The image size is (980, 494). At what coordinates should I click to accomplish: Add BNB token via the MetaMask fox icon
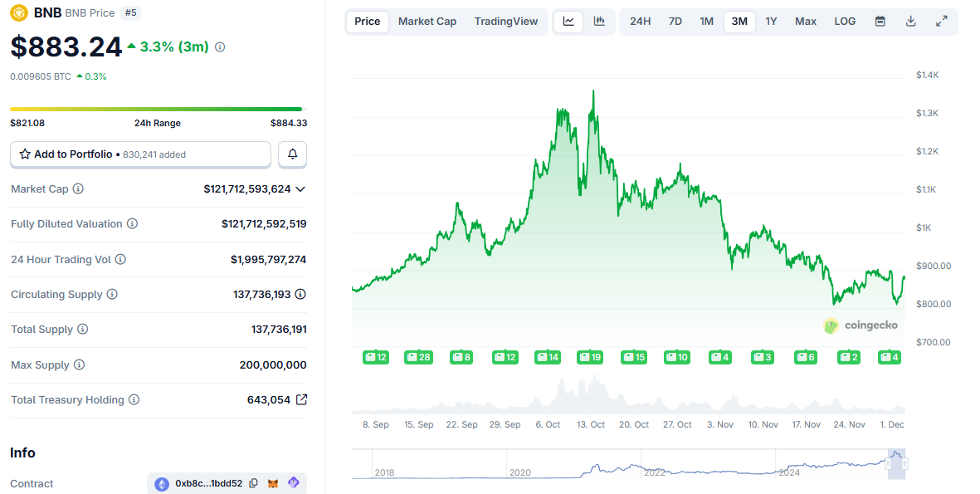coord(273,483)
